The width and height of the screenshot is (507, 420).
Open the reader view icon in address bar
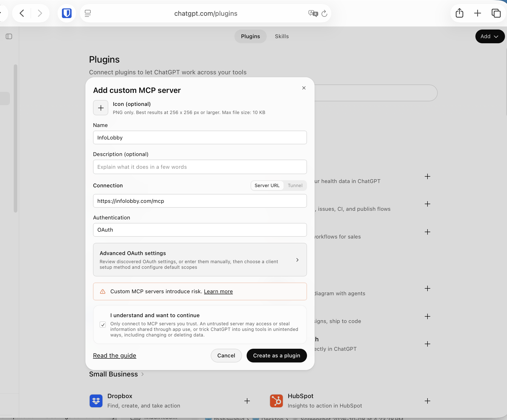coord(88,13)
